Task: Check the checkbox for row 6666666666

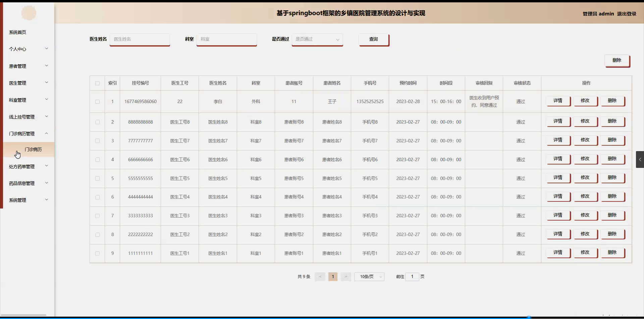Action: 97,160
